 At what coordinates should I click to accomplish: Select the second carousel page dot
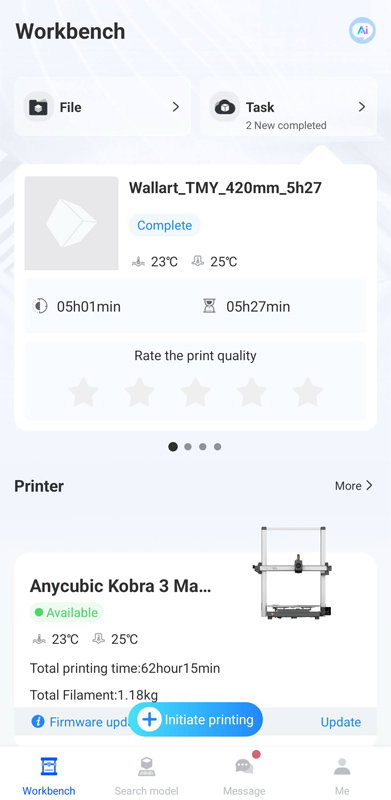(x=188, y=447)
